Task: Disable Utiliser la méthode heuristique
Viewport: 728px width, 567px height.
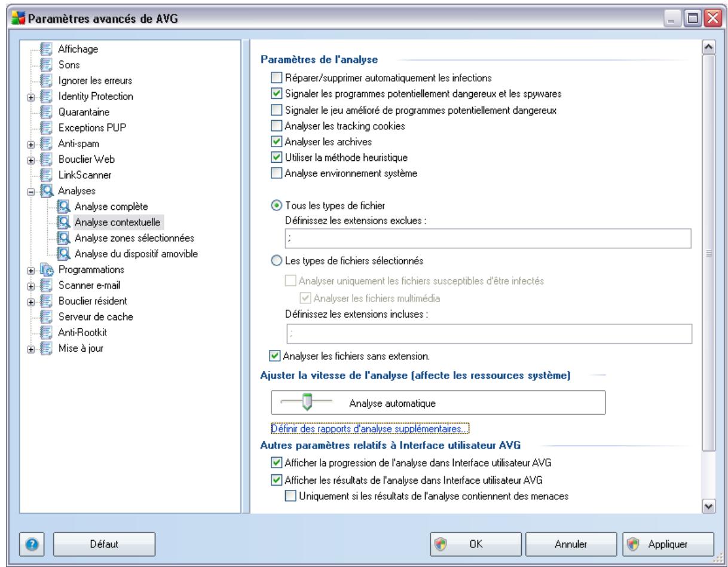Action: click(x=276, y=157)
